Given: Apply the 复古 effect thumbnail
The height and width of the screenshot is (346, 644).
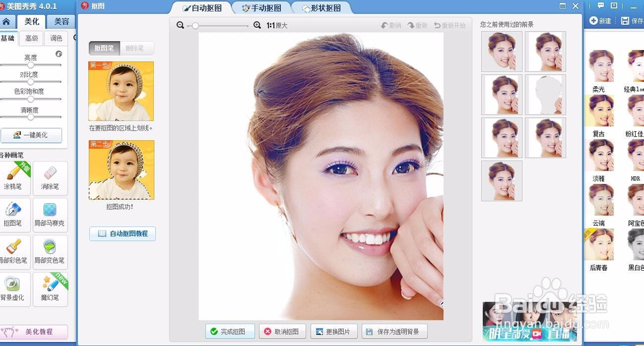Looking at the screenshot, I should [599, 110].
